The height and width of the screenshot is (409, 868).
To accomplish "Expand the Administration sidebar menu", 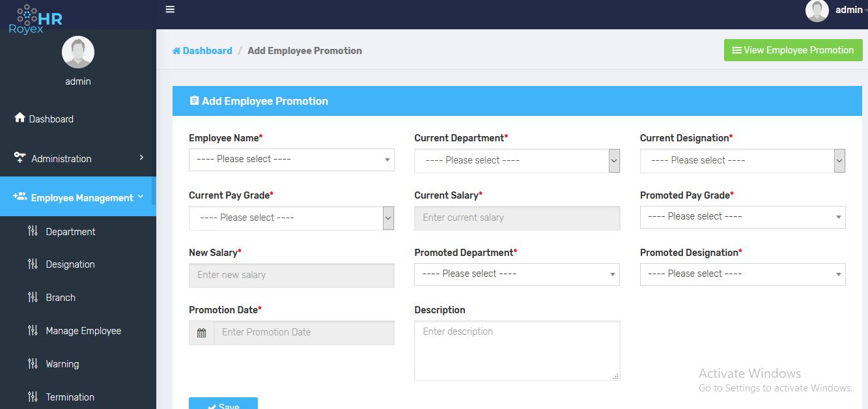I will click(78, 158).
